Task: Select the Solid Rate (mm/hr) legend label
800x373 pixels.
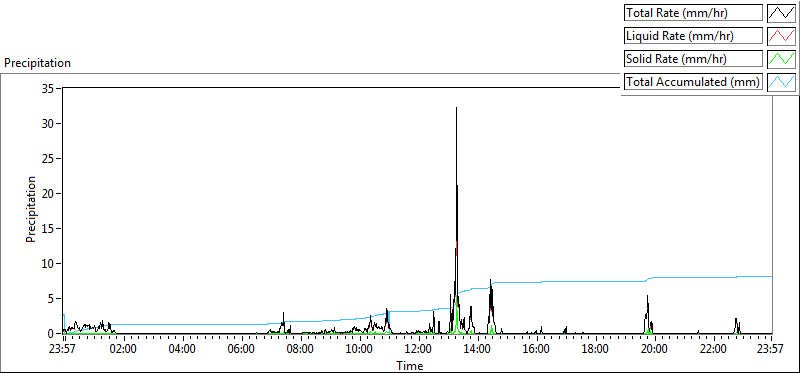Action: pos(693,58)
